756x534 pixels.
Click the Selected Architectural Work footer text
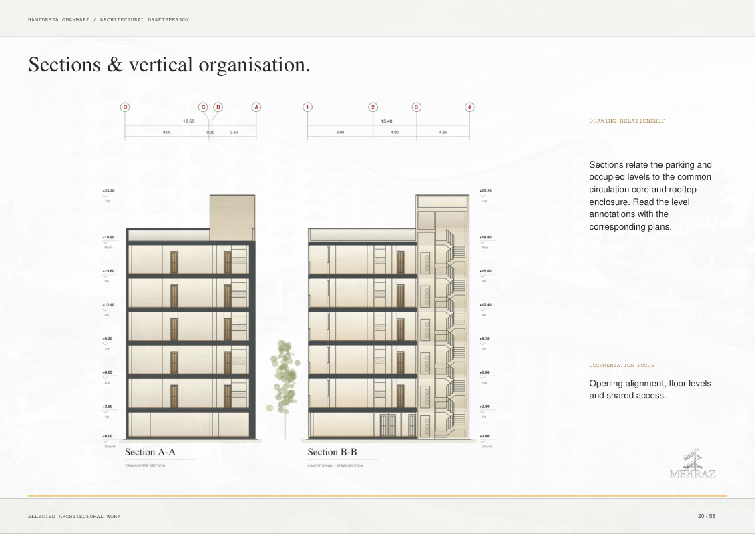coord(74,516)
